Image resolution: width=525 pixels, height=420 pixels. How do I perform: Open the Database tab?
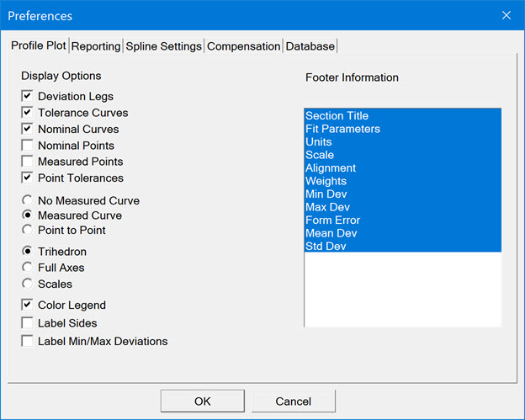pyautogui.click(x=310, y=46)
